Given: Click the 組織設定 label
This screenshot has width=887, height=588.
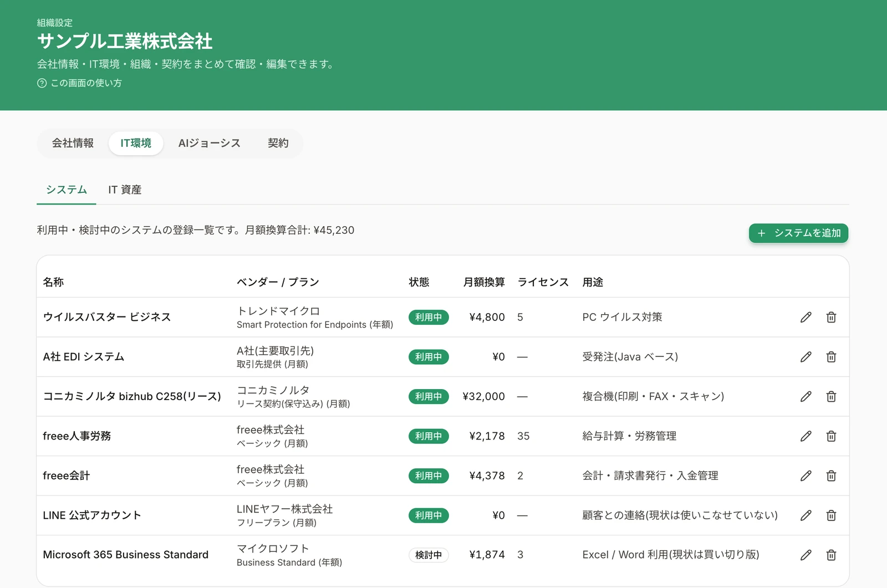Looking at the screenshot, I should [x=55, y=23].
